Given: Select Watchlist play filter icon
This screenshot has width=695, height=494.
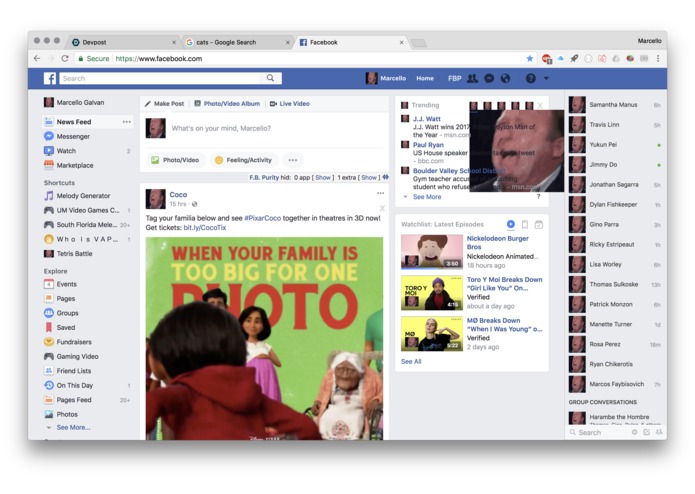Looking at the screenshot, I should [x=511, y=225].
